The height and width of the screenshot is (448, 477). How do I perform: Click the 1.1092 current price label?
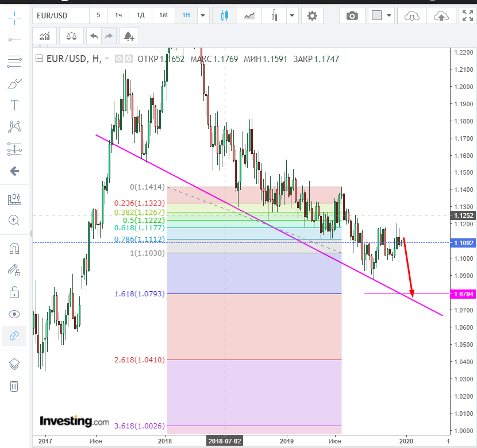[x=463, y=243]
